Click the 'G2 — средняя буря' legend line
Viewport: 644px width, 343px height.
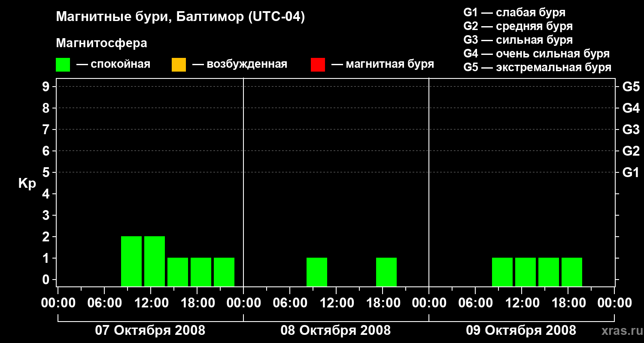tap(518, 26)
